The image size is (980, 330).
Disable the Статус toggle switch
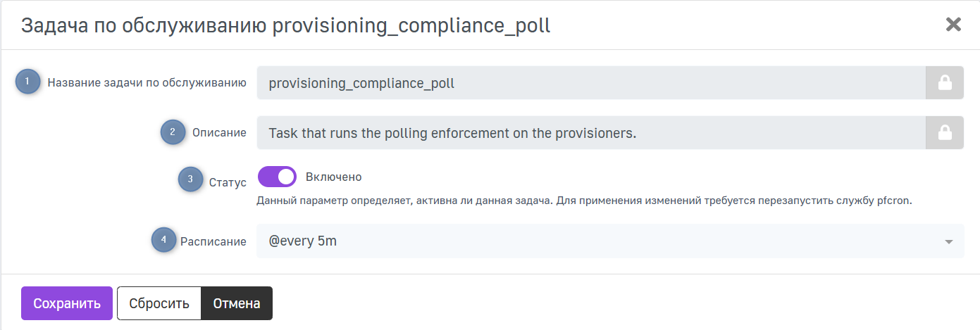pyautogui.click(x=277, y=177)
